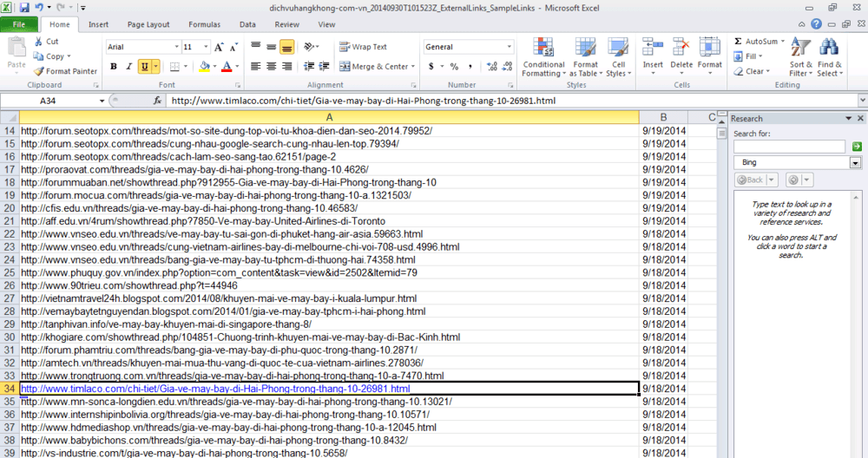Image resolution: width=868 pixels, height=458 pixels.
Task: Toggle Underline formatting
Action: click(144, 67)
